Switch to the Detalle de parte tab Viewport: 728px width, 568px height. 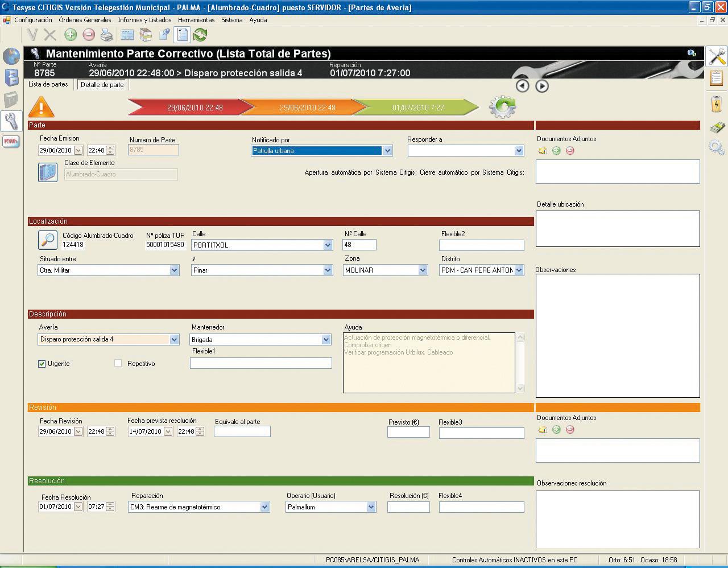pyautogui.click(x=102, y=85)
